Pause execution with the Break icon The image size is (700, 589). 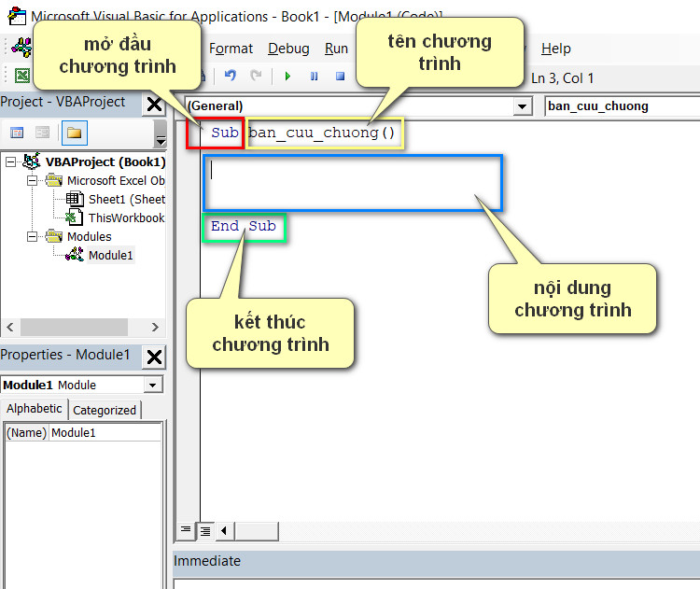tap(314, 77)
